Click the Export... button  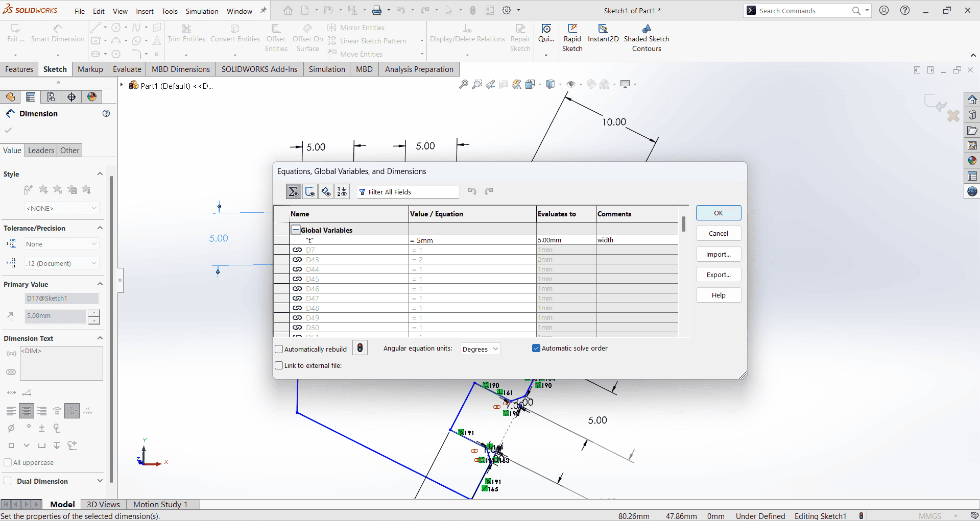tap(719, 275)
